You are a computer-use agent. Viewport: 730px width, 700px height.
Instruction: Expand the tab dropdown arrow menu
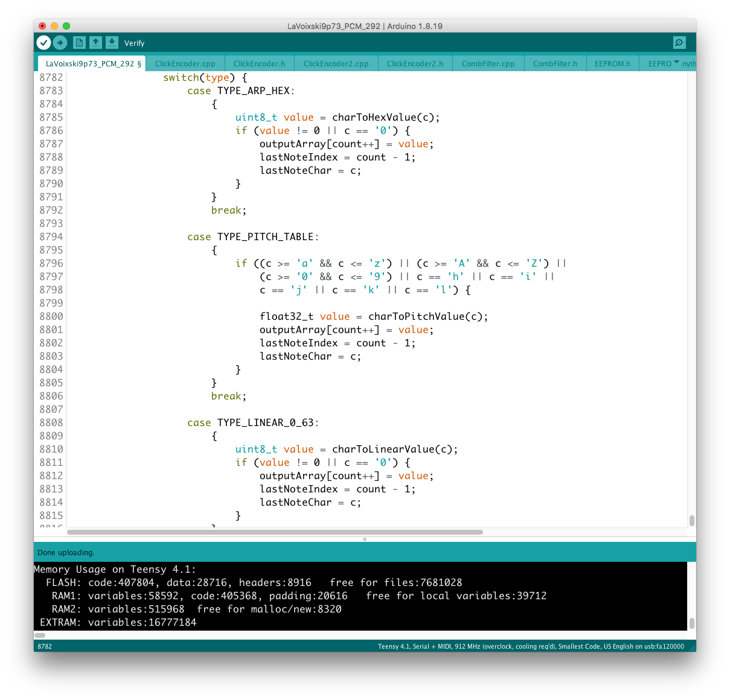click(676, 63)
